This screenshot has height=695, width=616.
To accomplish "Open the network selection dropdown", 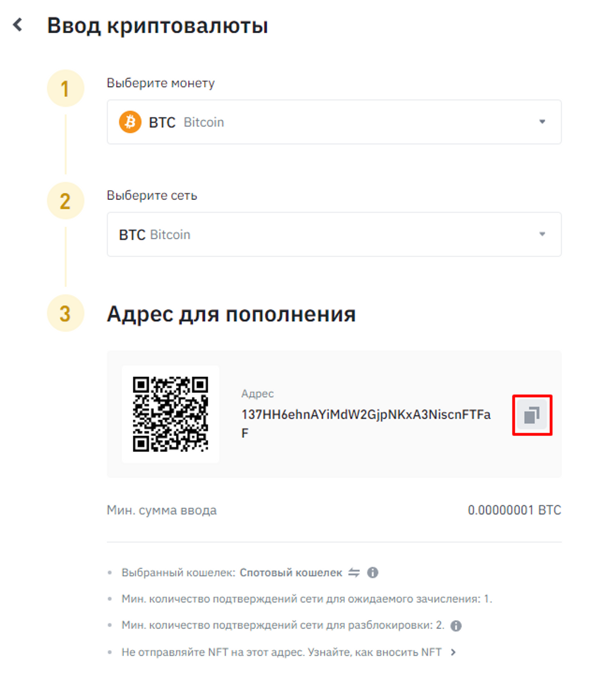I will click(x=334, y=235).
